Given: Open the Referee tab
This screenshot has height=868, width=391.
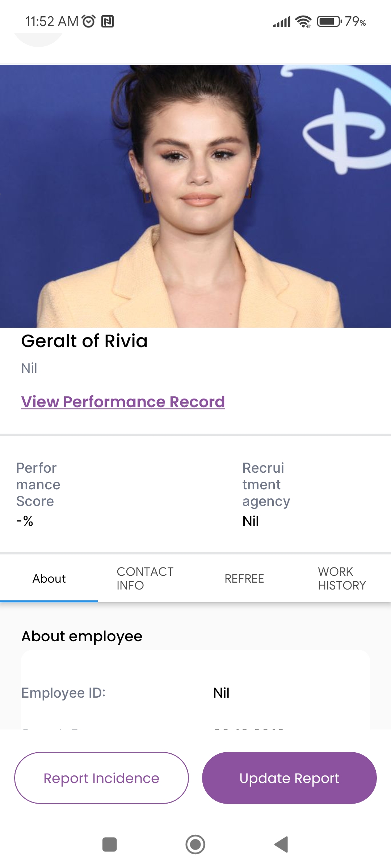Looking at the screenshot, I should tap(244, 579).
